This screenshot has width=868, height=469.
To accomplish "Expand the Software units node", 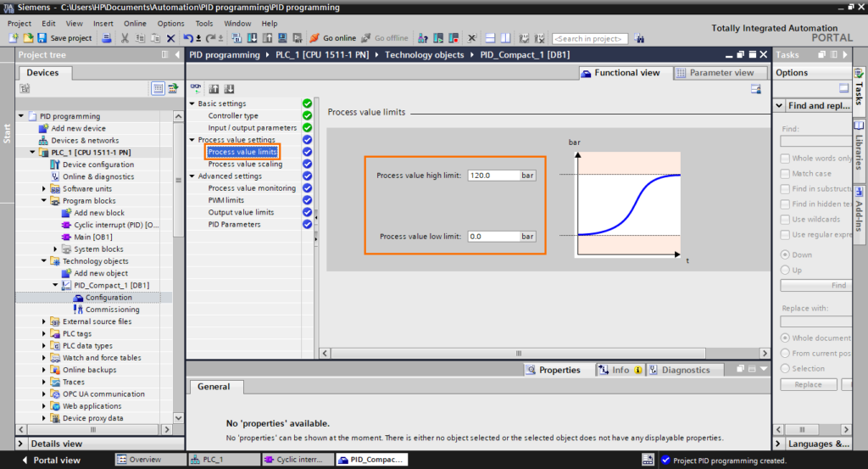I will click(x=44, y=189).
